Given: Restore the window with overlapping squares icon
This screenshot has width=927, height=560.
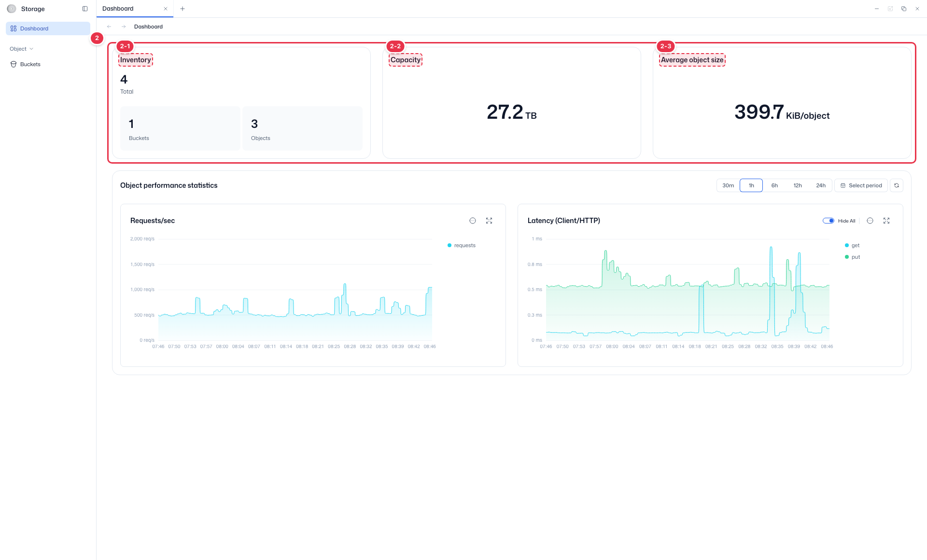Looking at the screenshot, I should point(904,9).
